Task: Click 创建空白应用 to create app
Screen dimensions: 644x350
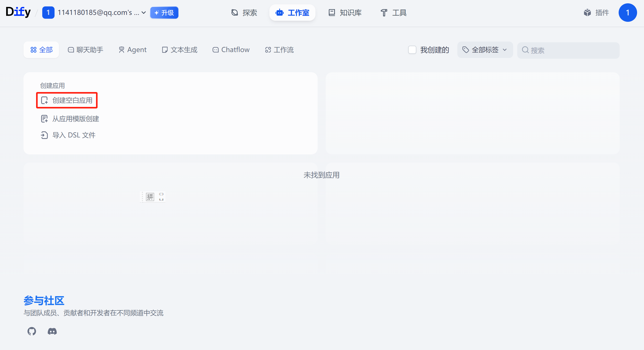Action: [x=67, y=100]
